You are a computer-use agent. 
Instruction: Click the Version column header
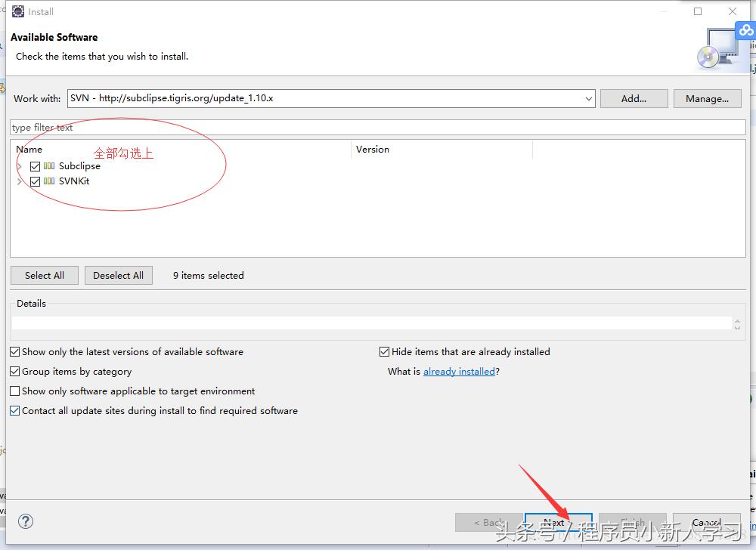point(372,149)
